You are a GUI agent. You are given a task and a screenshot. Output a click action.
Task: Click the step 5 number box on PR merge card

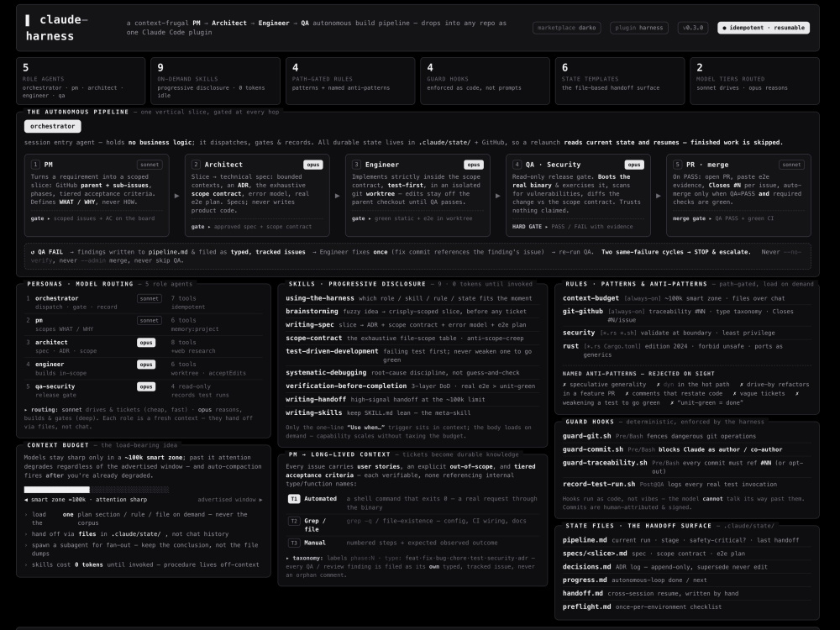pos(678,165)
